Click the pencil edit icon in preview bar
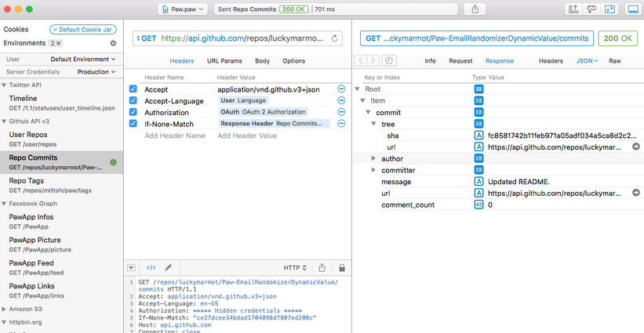 coord(168,268)
